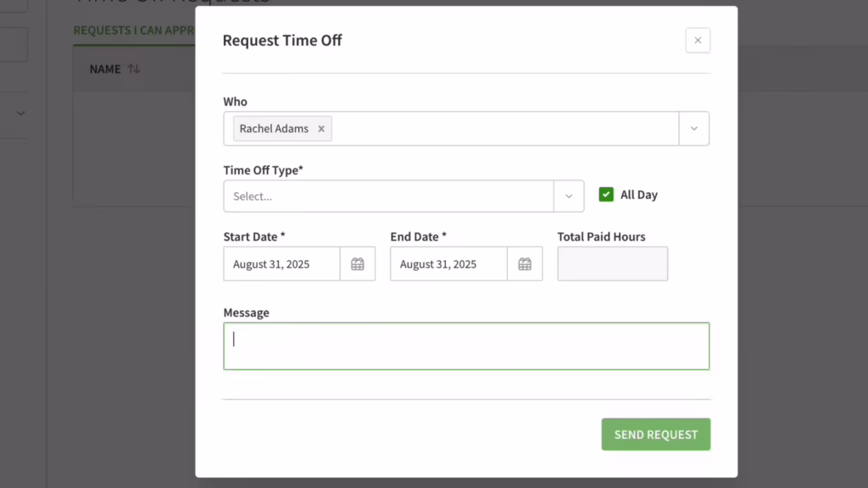Click into the Message text area

point(466,347)
